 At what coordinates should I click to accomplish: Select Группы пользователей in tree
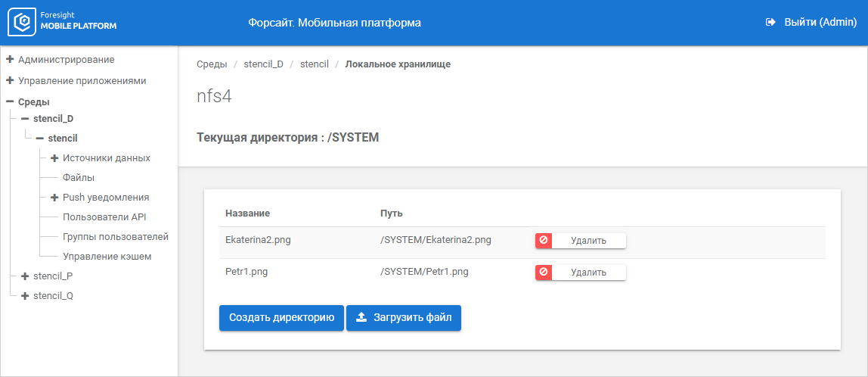(x=115, y=237)
